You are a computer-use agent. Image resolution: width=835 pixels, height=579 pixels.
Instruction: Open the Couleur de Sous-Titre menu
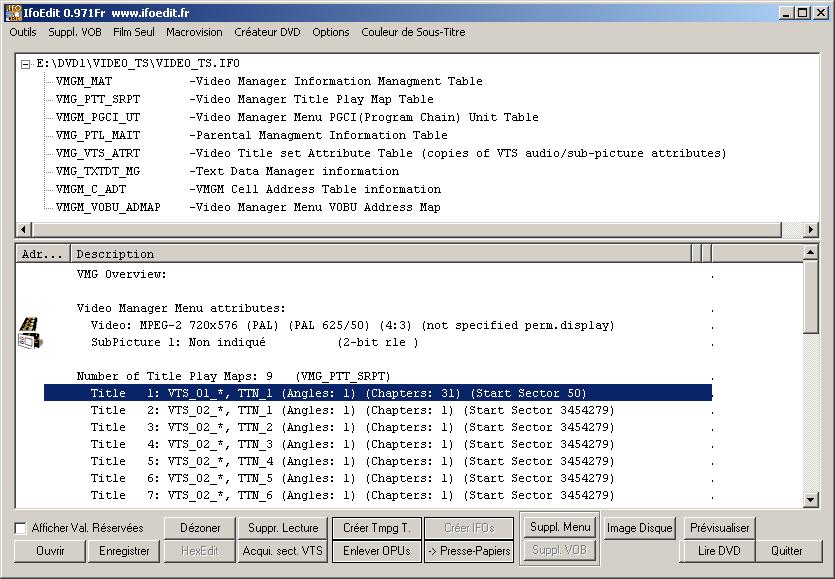click(413, 32)
